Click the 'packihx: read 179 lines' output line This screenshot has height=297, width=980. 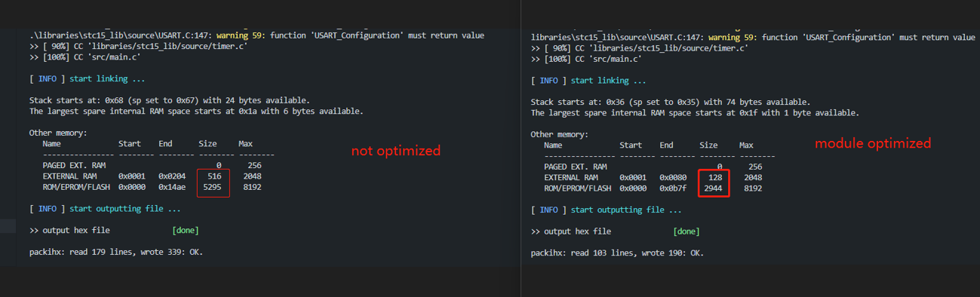point(116,252)
